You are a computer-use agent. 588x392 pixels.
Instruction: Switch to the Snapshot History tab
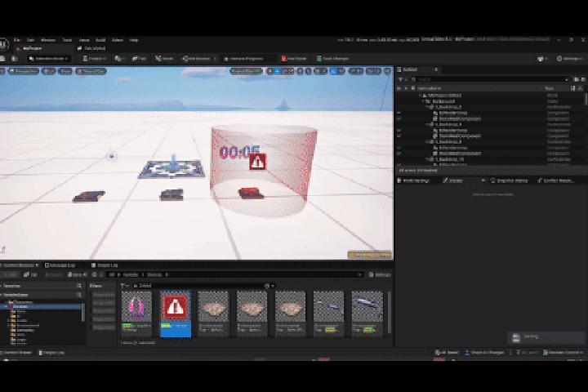click(510, 180)
